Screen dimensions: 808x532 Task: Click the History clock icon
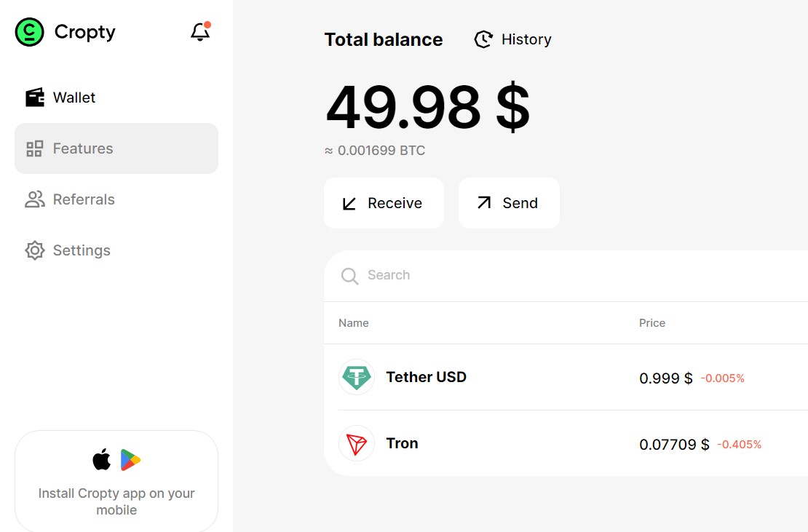tap(483, 39)
